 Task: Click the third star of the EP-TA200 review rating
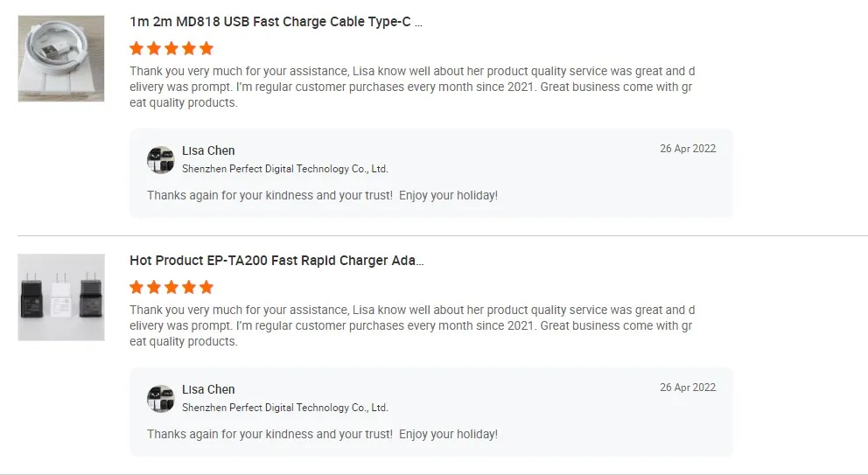[171, 287]
